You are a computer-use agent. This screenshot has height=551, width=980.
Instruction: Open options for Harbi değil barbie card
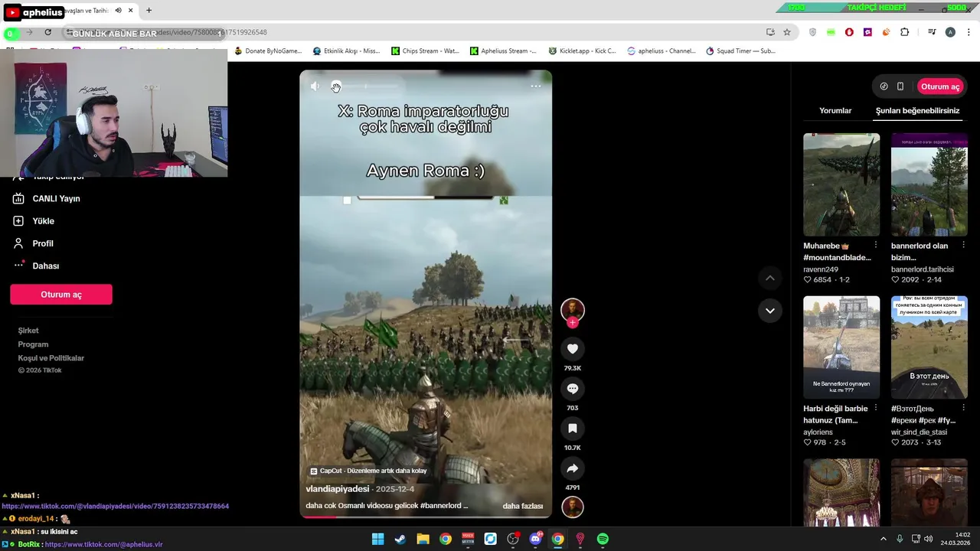[x=876, y=408]
